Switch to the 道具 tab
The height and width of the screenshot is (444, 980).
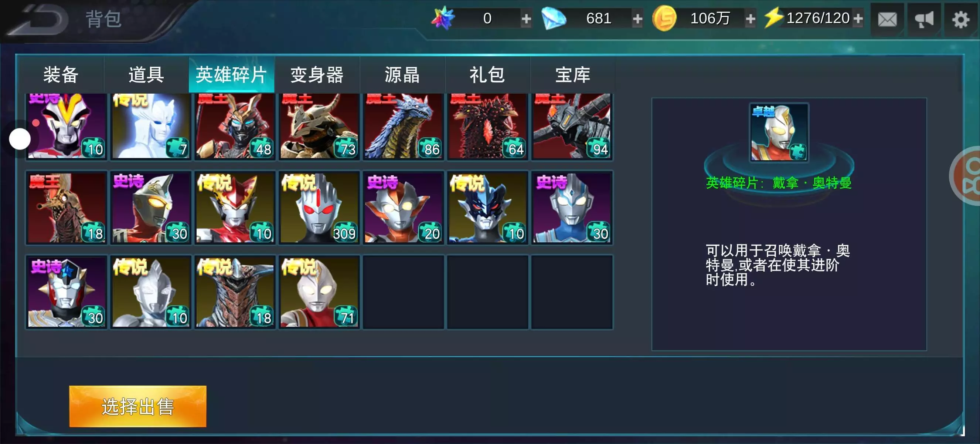click(146, 74)
